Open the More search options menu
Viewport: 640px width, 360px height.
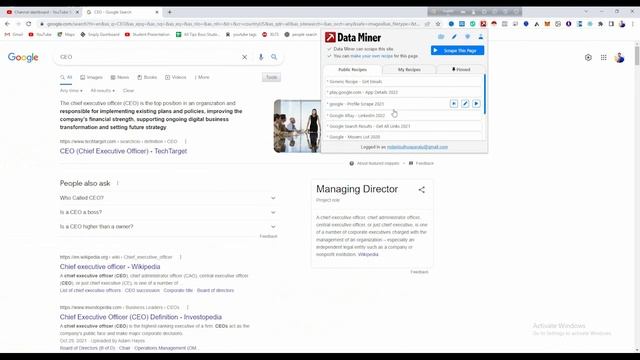(202, 77)
